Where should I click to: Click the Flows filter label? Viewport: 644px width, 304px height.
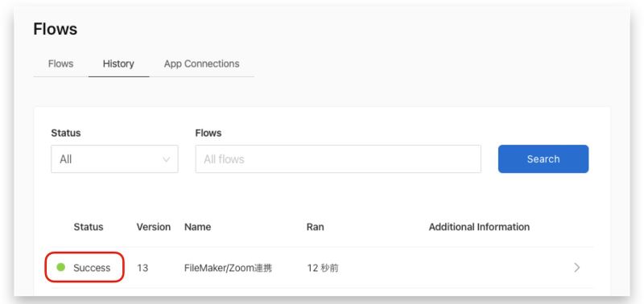[208, 133]
